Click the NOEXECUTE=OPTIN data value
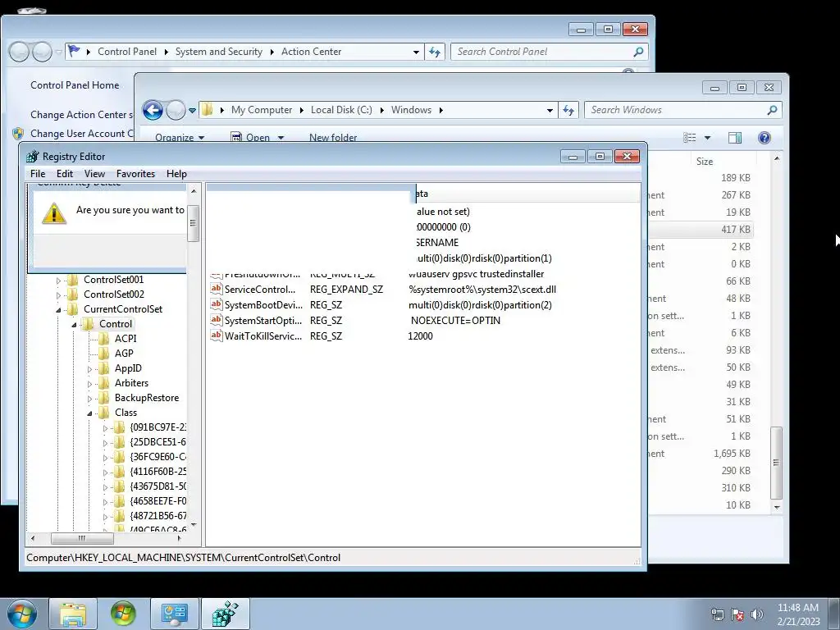 tap(455, 321)
